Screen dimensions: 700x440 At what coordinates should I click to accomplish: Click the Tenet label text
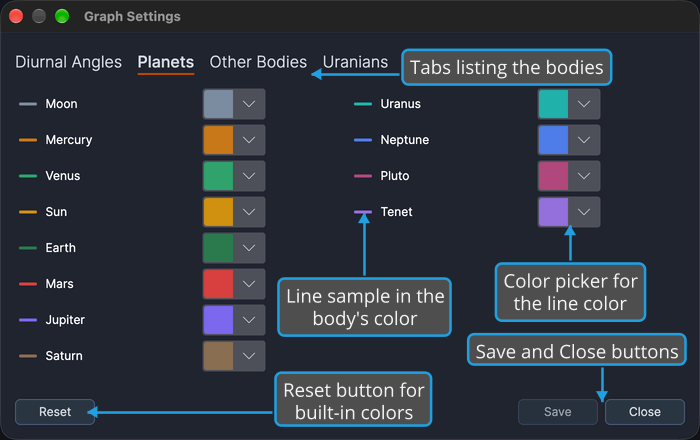[x=396, y=212]
